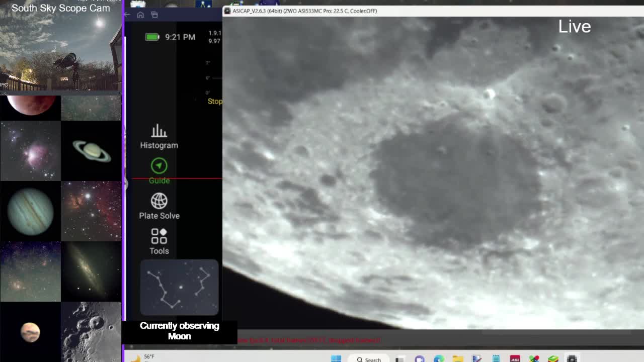Screen dimensions: 644x362
Task: Tap the Android home icon
Action: [140, 15]
